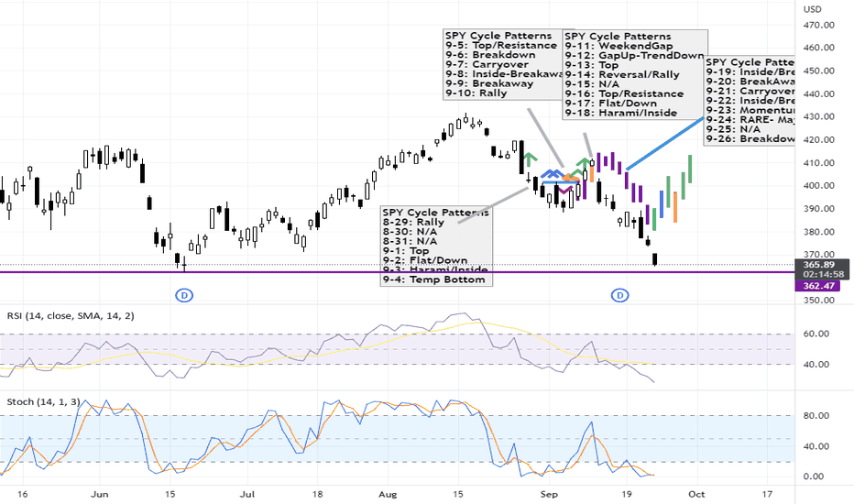Click the 'Aug' date axis label
Screen dimensions: 854x504
(388, 494)
